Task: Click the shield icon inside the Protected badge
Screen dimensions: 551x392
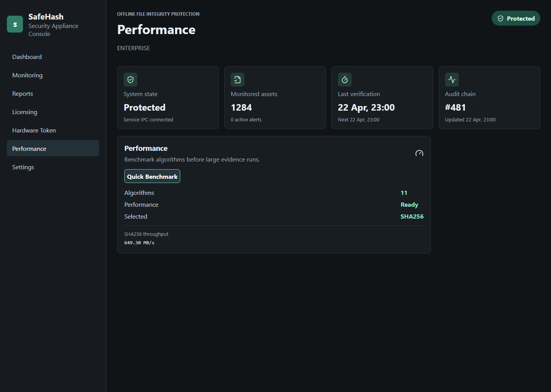Action: click(x=500, y=18)
